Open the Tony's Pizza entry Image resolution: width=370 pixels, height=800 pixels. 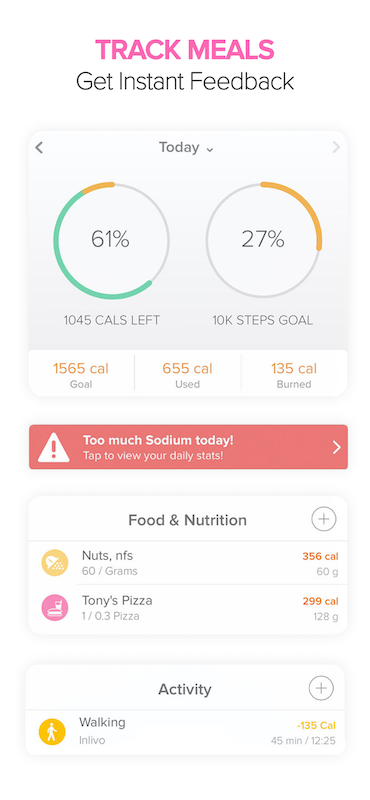(188, 608)
